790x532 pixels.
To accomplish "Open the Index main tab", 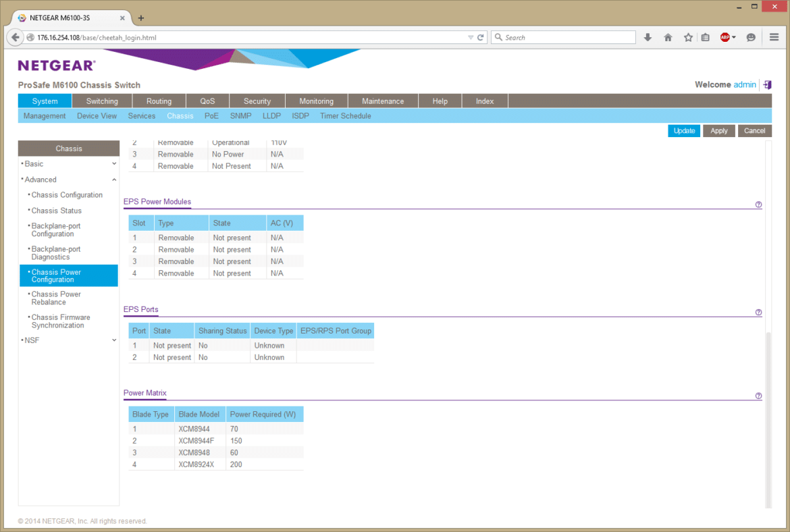I will click(485, 101).
